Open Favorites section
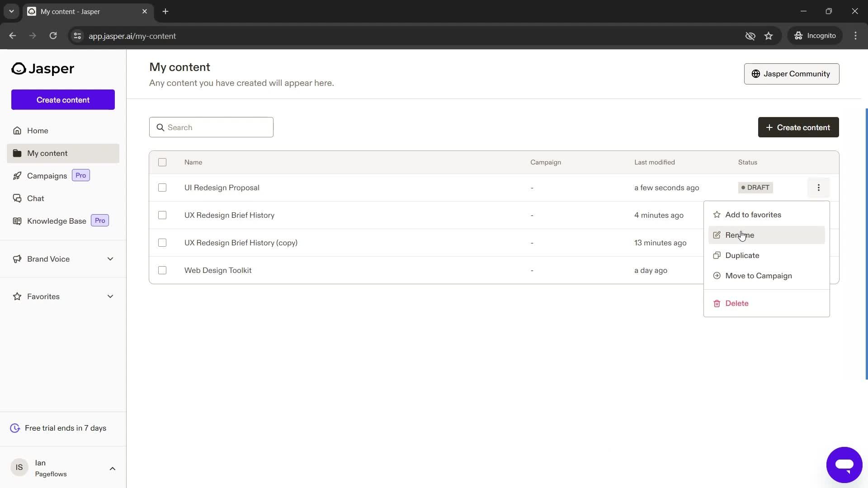This screenshot has width=868, height=488. [43, 296]
